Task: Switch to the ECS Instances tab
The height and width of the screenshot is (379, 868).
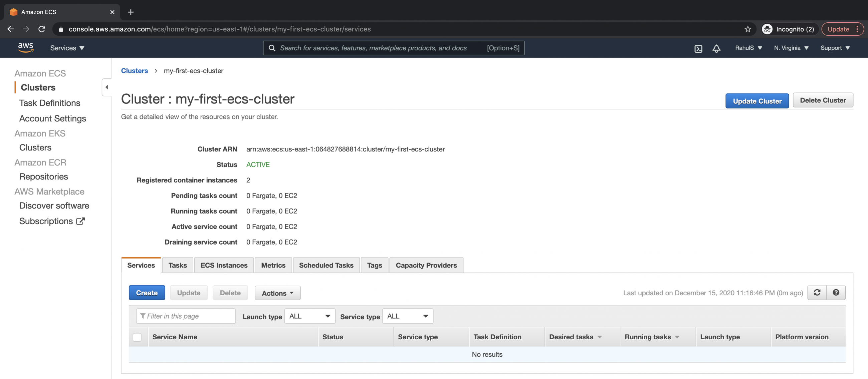Action: 223,265
